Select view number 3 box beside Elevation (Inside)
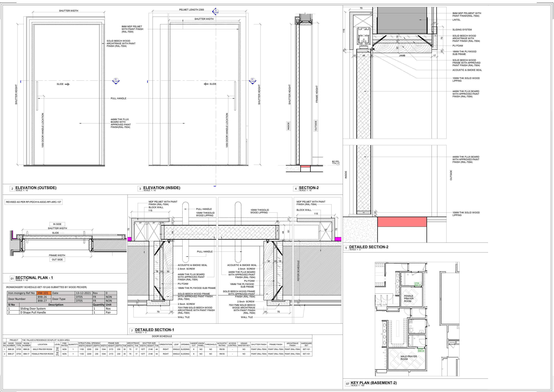The width and height of the screenshot is (554, 392). coord(140,189)
